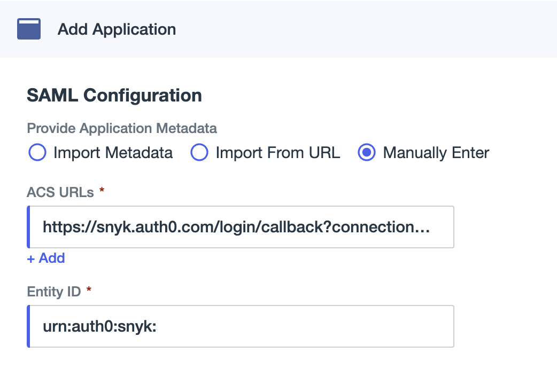Click the Entity ID field label
Viewport: 557px width, 392px height.
53,291
